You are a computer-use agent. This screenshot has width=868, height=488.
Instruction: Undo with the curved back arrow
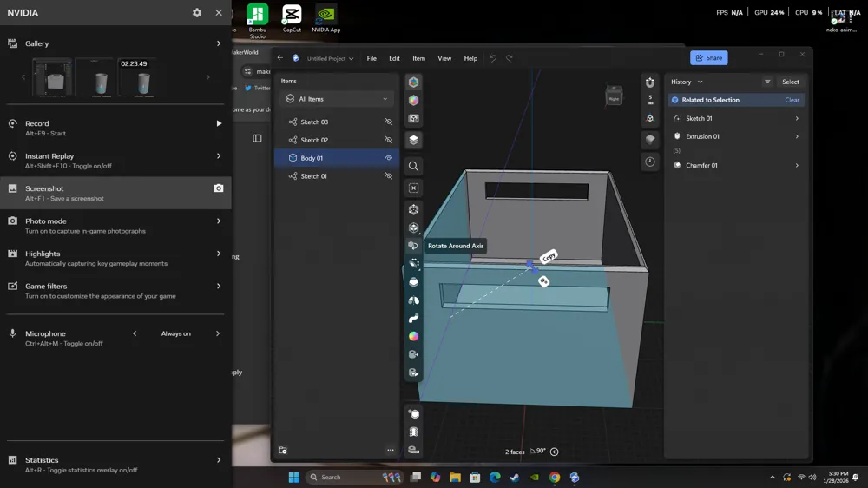(493, 58)
